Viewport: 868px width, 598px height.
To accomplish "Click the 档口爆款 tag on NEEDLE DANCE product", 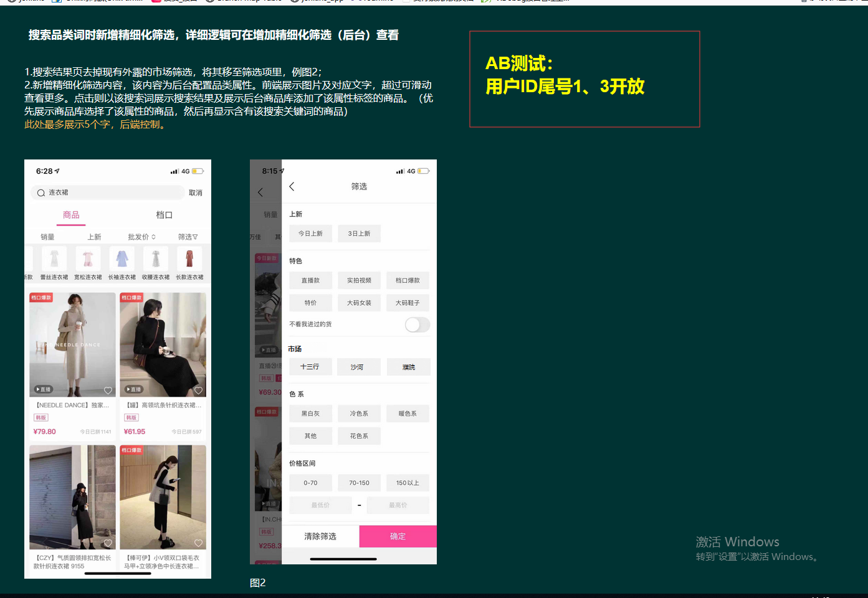I will [x=41, y=298].
